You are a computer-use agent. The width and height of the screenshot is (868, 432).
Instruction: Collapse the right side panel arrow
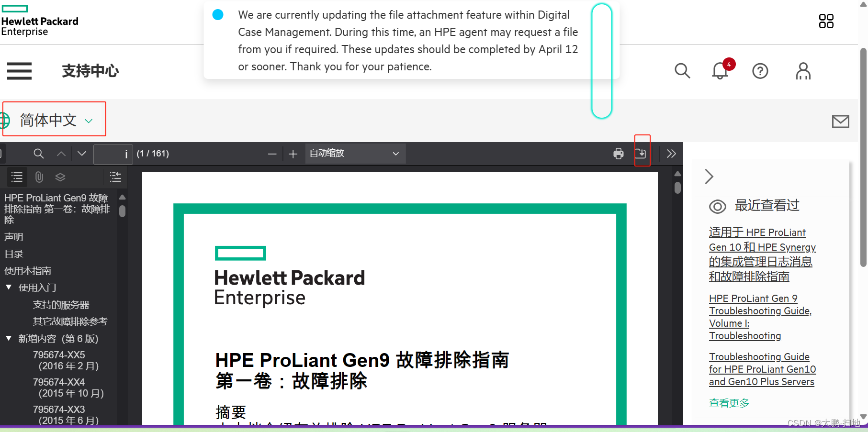pyautogui.click(x=709, y=177)
